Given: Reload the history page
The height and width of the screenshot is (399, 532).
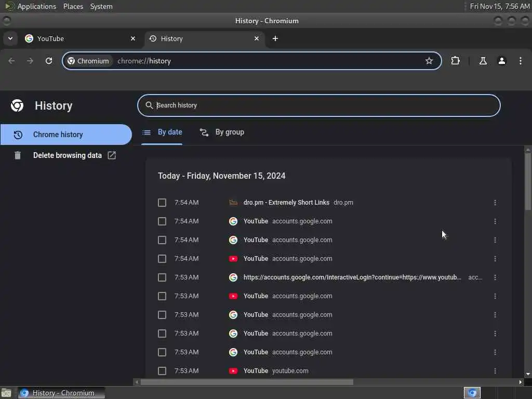Looking at the screenshot, I should coord(49,61).
